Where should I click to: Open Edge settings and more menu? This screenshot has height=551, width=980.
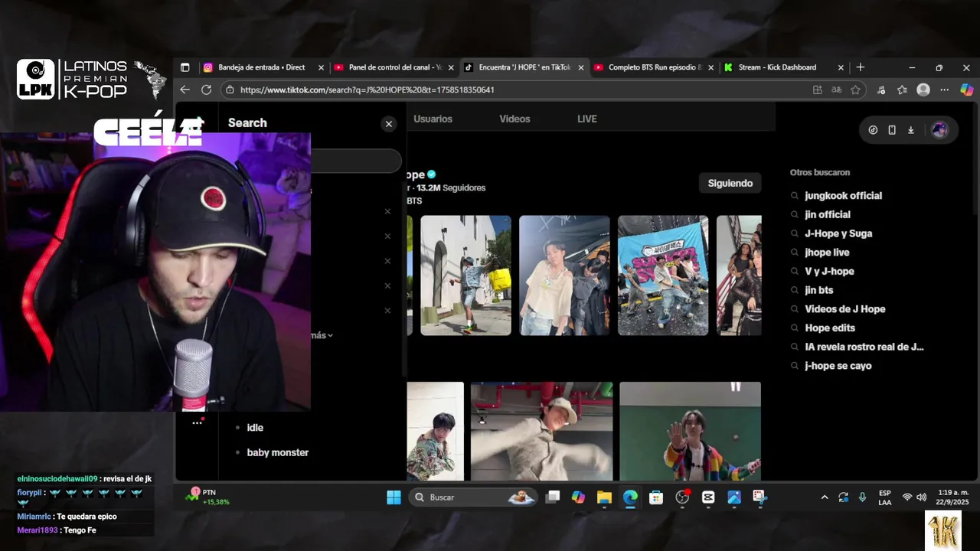(x=944, y=90)
